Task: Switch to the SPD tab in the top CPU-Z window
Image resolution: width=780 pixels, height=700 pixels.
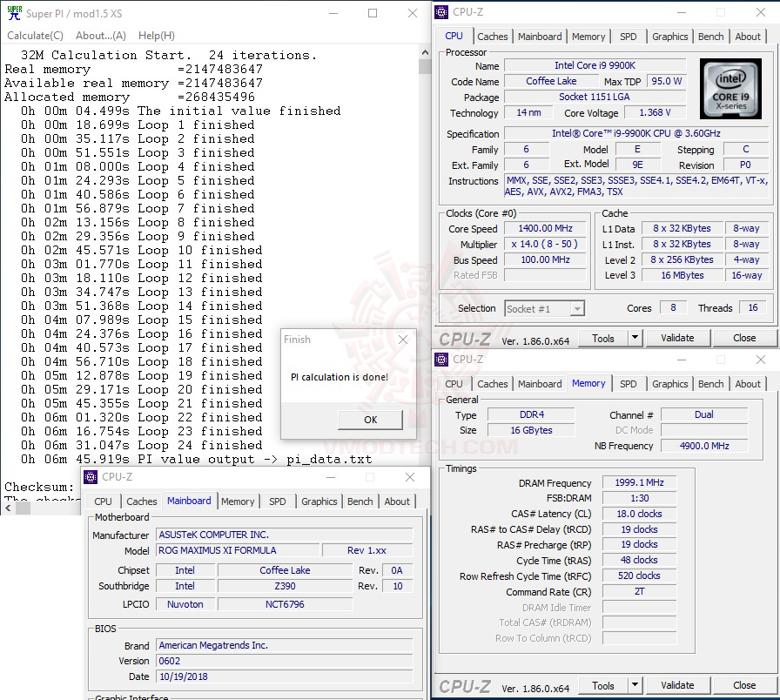Action: pyautogui.click(x=629, y=37)
